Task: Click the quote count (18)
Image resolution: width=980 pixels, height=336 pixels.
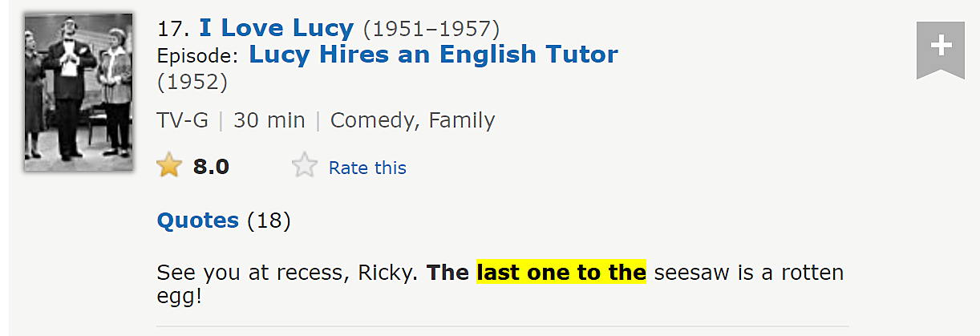Action: pyautogui.click(x=269, y=220)
